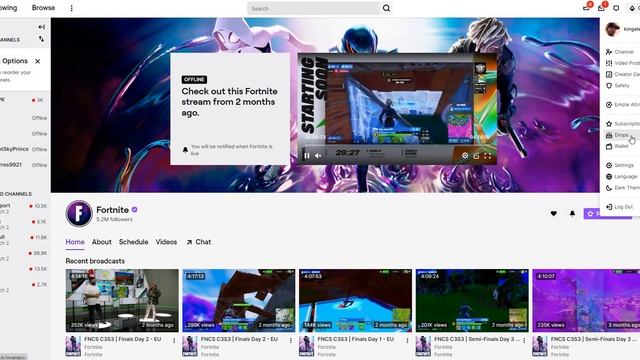Pause the featured video player
Viewport: 640px width, 360px height.
tap(307, 155)
